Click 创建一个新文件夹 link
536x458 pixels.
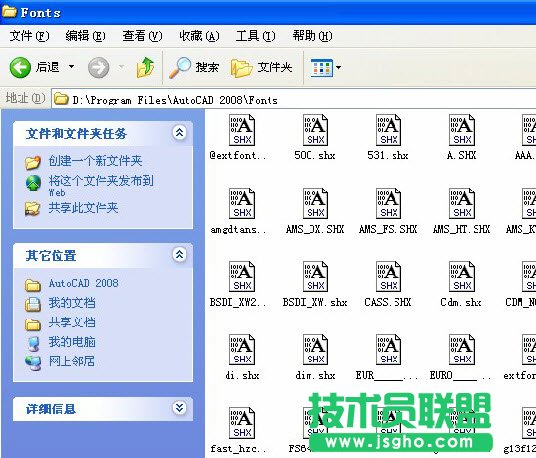coord(95,161)
